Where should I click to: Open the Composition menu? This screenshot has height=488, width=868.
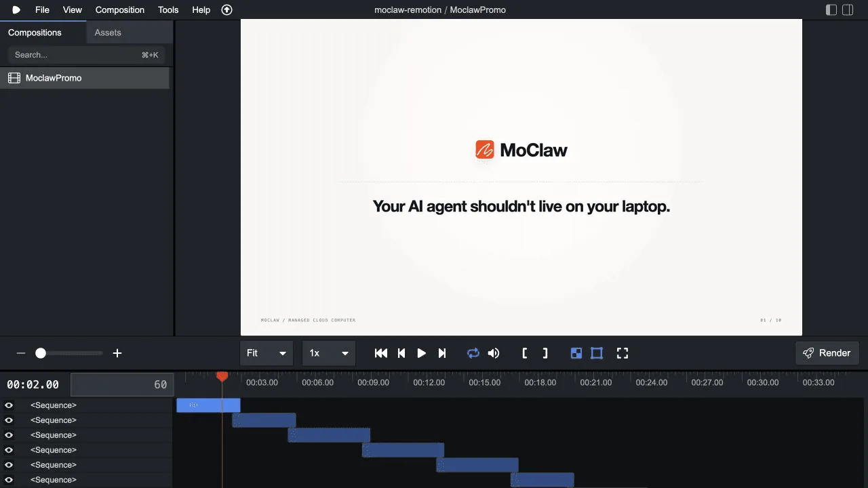click(120, 10)
